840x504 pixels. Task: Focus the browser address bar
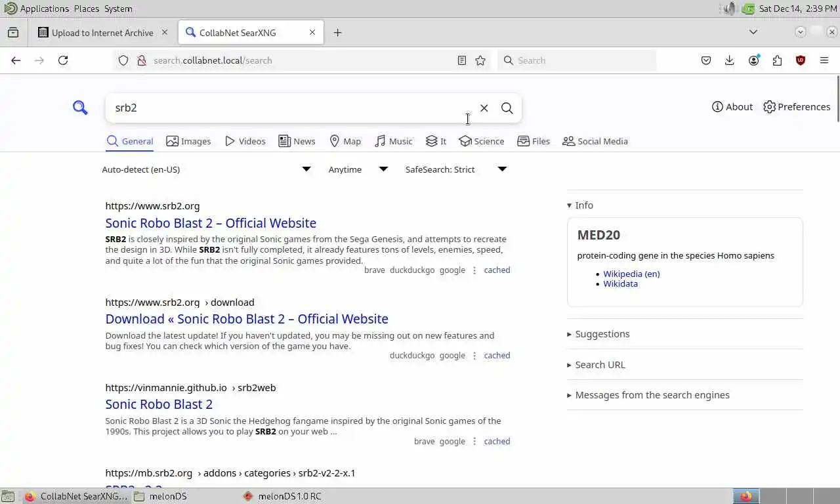(302, 60)
